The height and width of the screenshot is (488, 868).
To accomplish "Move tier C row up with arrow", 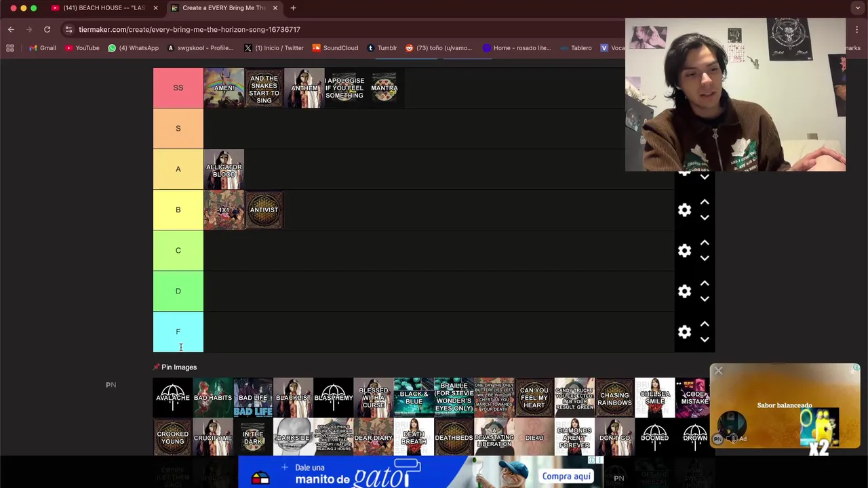I will point(705,243).
